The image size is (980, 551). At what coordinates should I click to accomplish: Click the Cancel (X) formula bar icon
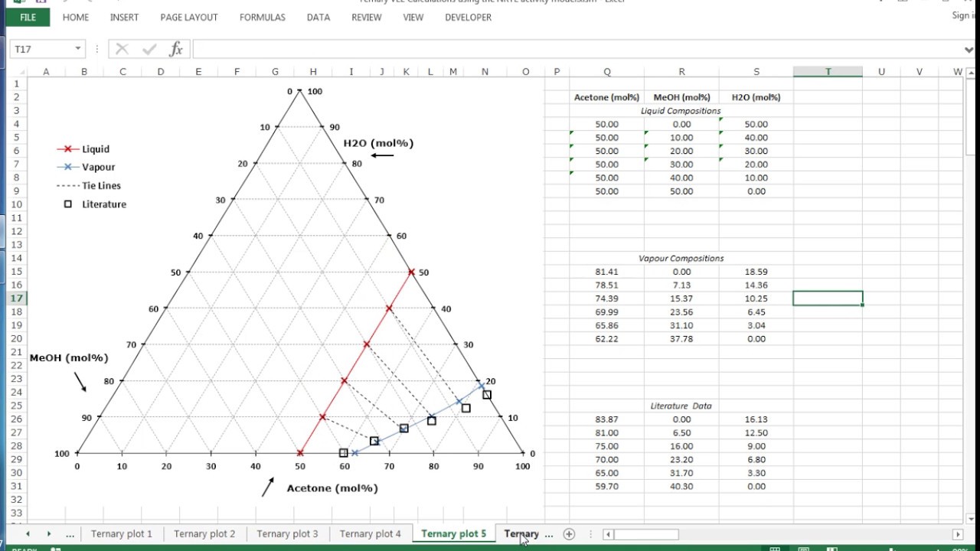tap(122, 49)
